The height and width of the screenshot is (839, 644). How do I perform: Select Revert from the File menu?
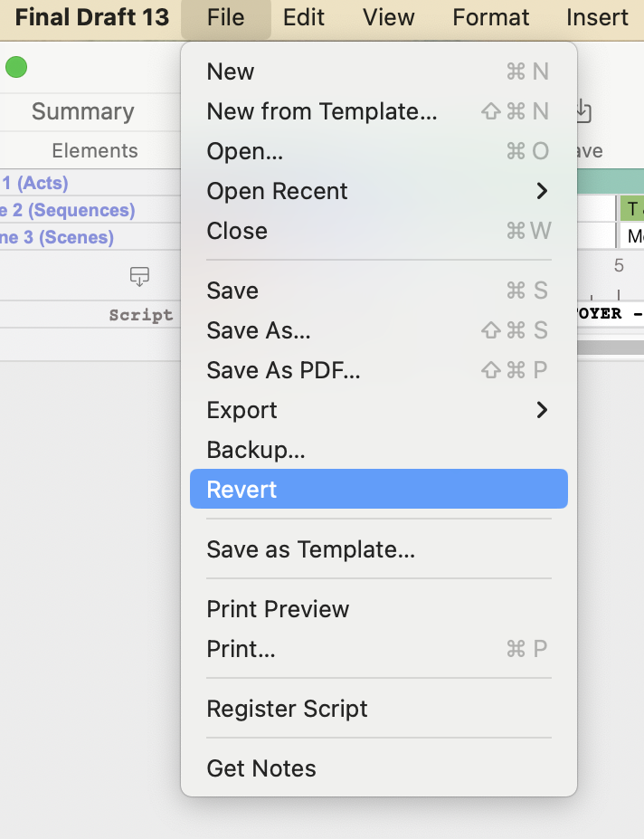[241, 488]
